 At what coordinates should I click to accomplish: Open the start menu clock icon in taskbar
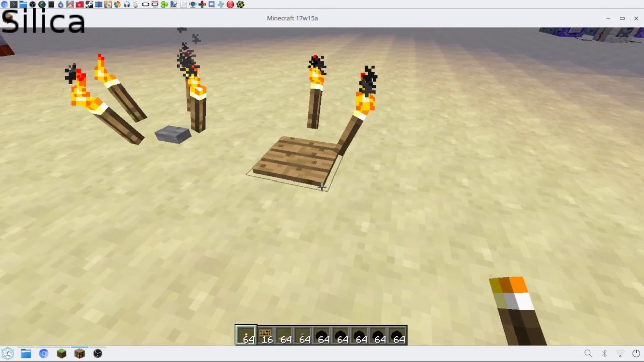pyautogui.click(x=7, y=354)
